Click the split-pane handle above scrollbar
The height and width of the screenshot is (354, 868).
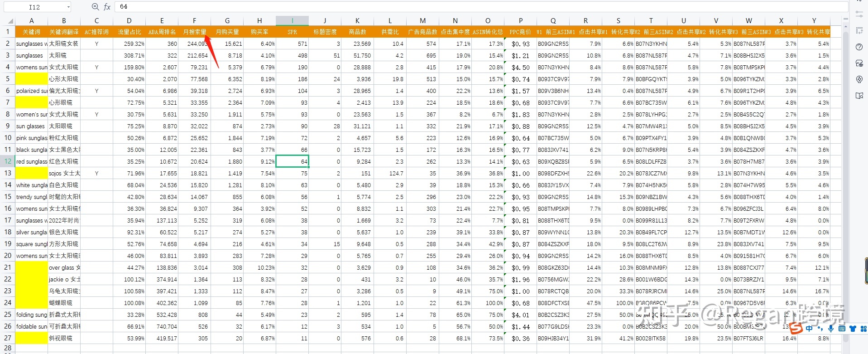(845, 19)
